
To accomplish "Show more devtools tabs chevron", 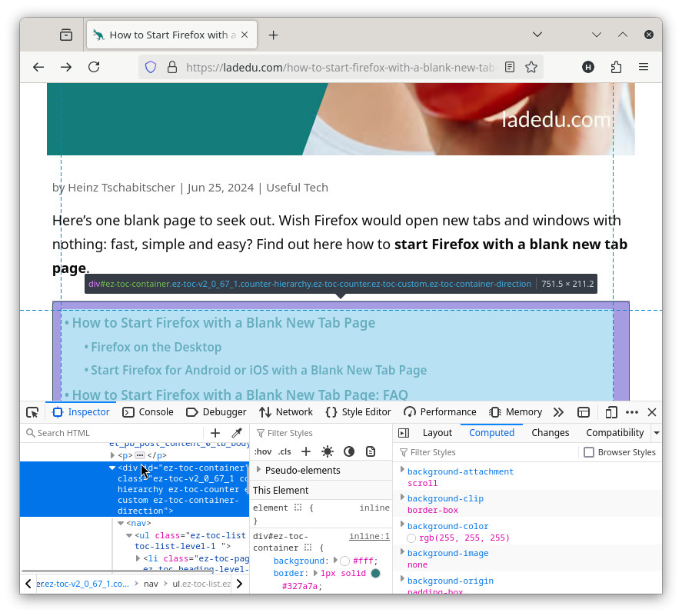I will coord(558,412).
